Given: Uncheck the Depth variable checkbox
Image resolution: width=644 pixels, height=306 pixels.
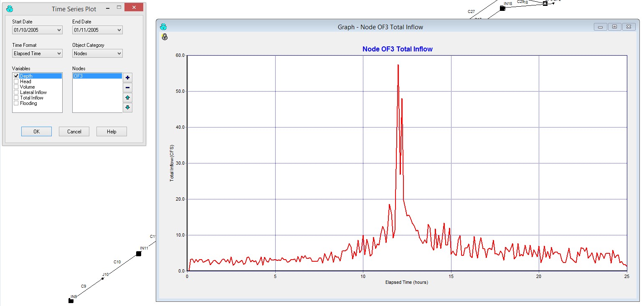Looking at the screenshot, I should [x=16, y=76].
